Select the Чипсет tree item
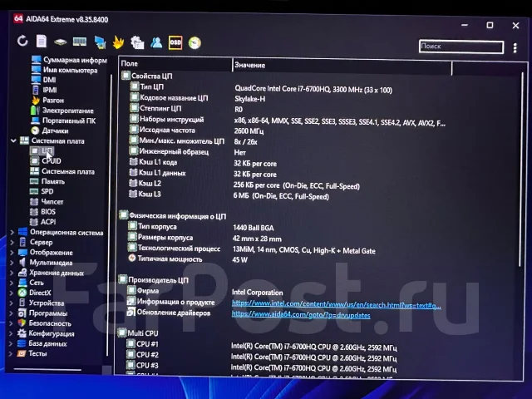Image resolution: width=532 pixels, height=399 pixels. point(47,201)
